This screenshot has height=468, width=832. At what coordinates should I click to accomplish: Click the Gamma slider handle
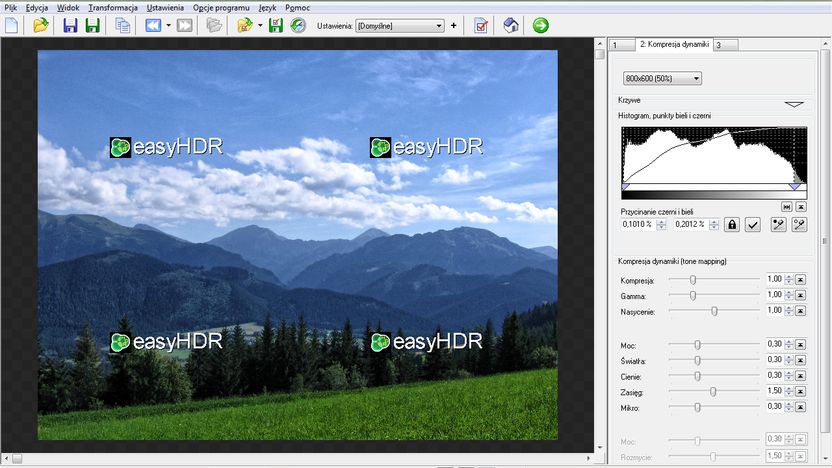click(692, 296)
